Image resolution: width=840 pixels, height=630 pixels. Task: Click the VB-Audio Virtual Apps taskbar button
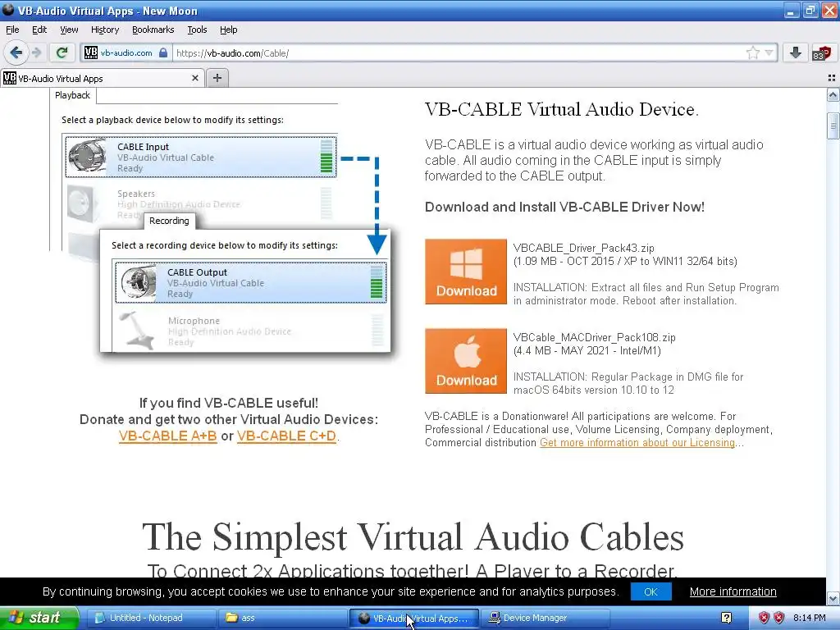pos(414,618)
